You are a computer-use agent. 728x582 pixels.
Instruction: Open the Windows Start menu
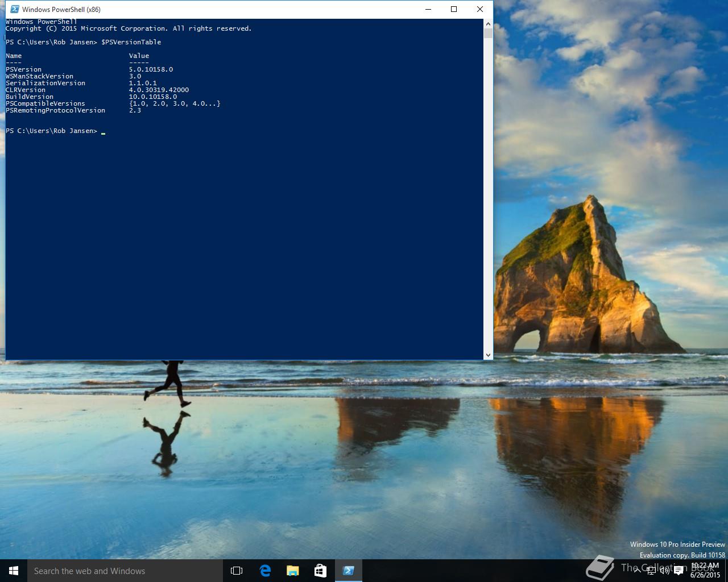click(x=14, y=571)
